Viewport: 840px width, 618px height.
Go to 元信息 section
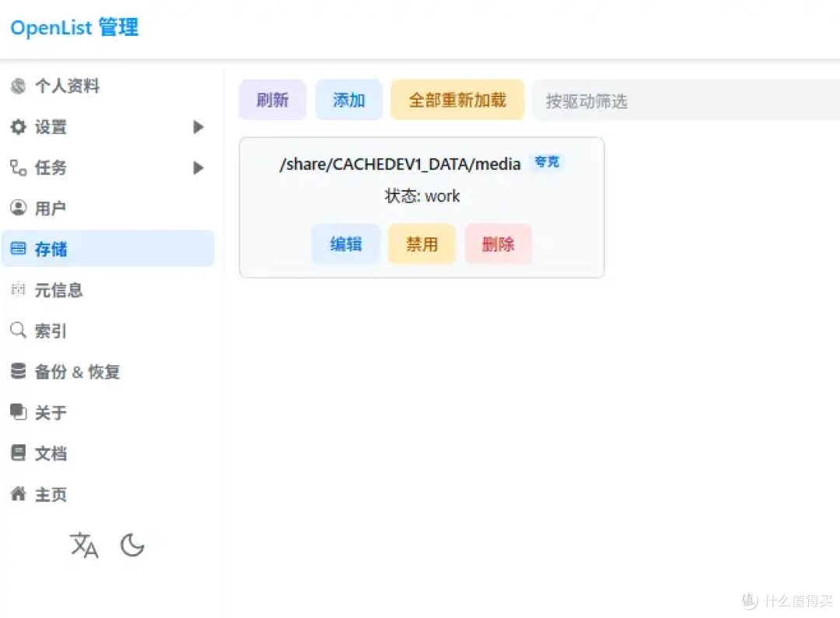tap(107, 290)
